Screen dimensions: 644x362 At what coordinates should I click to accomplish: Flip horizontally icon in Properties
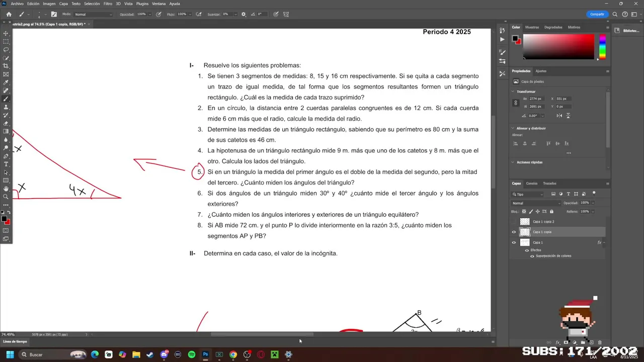click(559, 116)
